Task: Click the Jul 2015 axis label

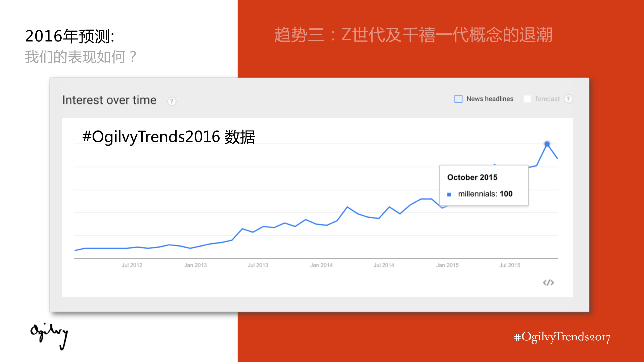Action: [510, 265]
